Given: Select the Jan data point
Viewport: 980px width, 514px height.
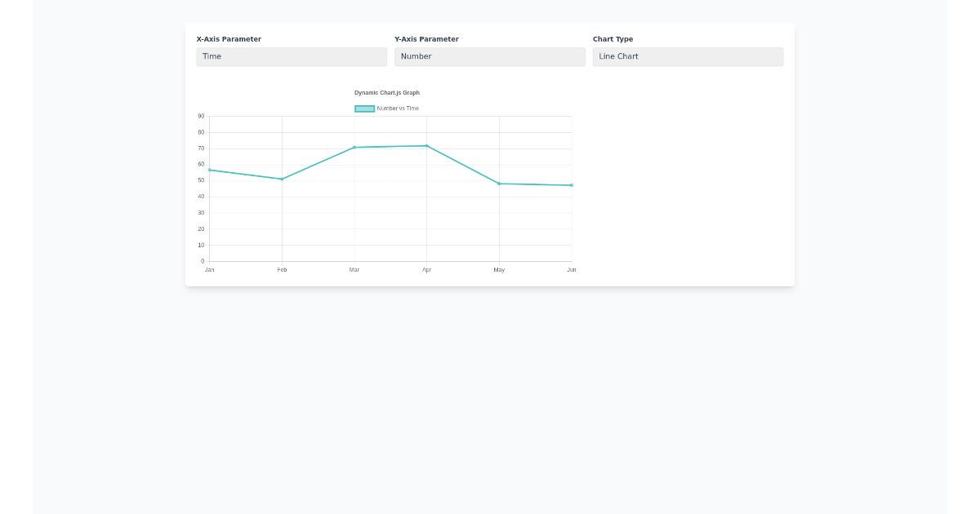Looking at the screenshot, I should point(210,170).
